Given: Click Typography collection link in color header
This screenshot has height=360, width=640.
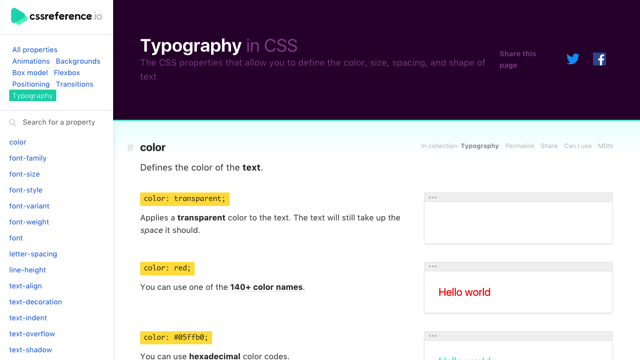Looking at the screenshot, I should pyautogui.click(x=480, y=146).
